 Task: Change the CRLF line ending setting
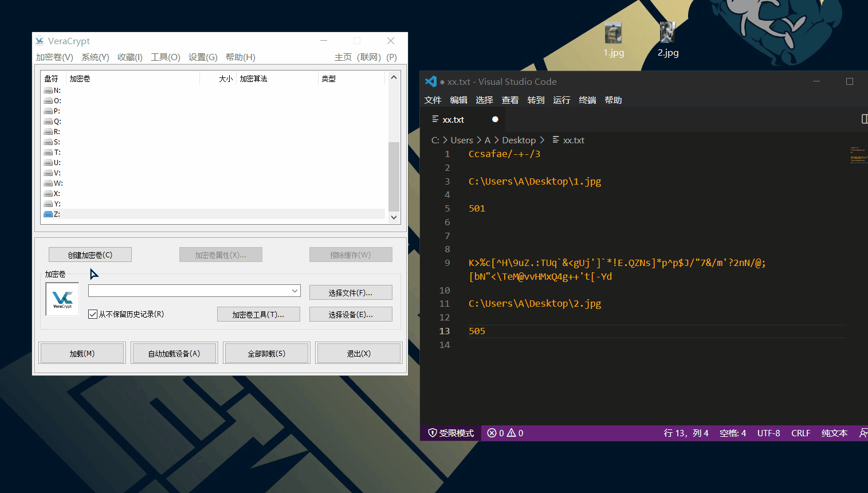(800, 433)
